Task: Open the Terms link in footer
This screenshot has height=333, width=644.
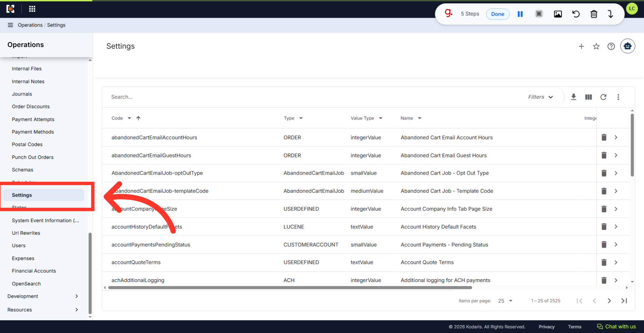Action: pos(575,327)
